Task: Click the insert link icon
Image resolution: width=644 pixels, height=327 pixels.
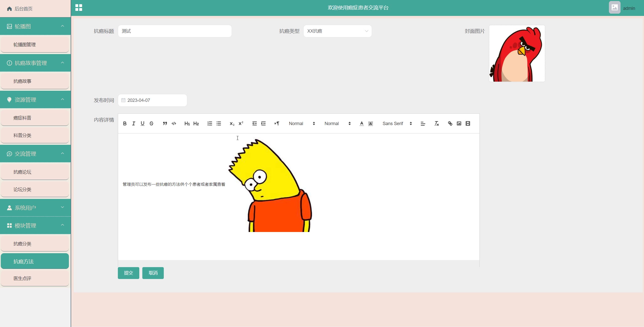Action: [450, 124]
